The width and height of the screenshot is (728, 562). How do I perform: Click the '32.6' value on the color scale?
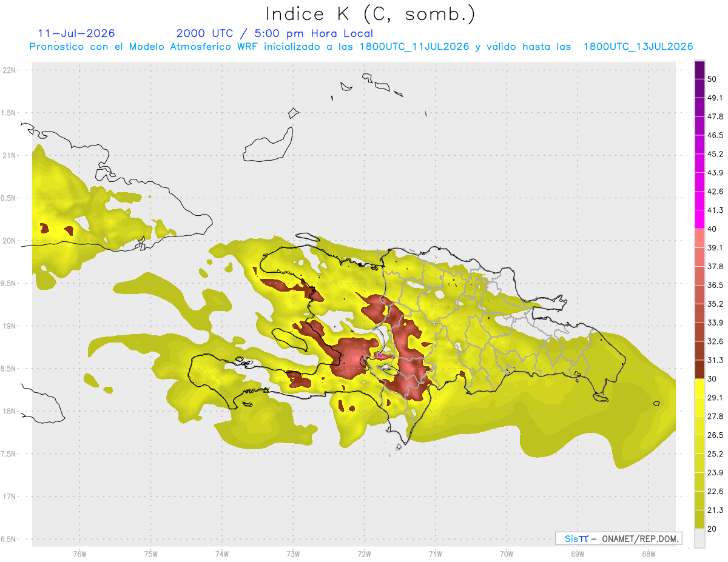715,341
